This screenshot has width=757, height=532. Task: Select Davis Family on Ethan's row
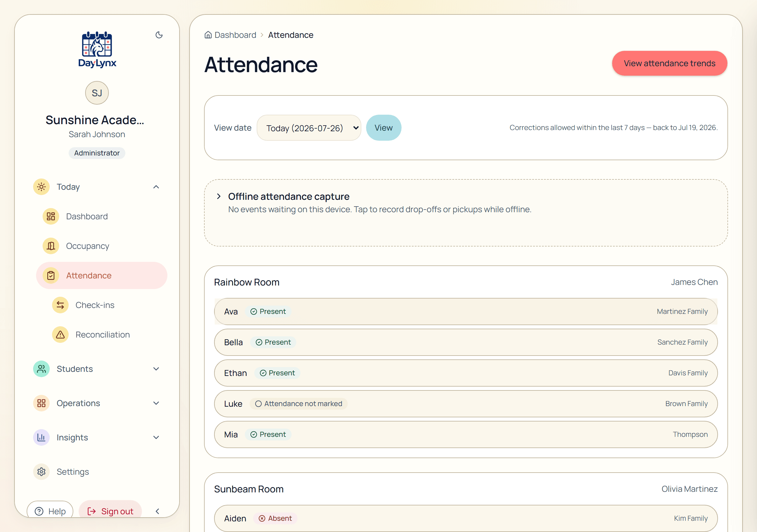pyautogui.click(x=688, y=373)
